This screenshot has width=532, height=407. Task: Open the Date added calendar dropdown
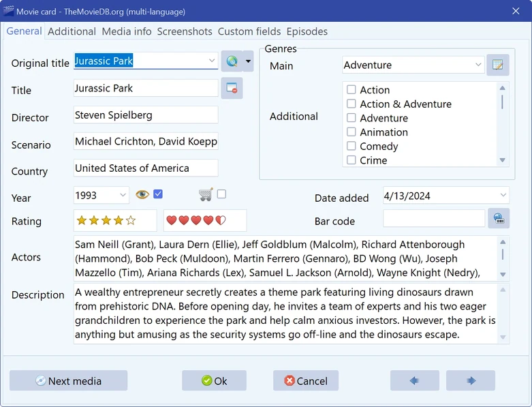click(x=503, y=195)
